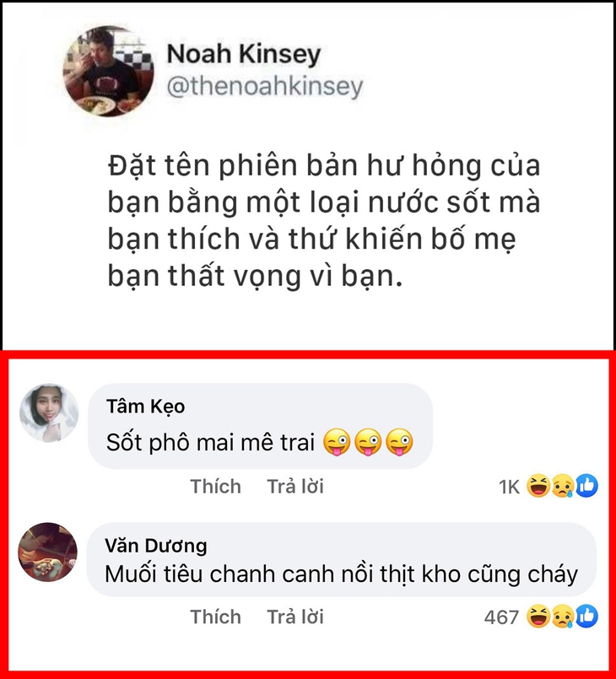Open Tâm Kẹo's avatar photo
Viewport: 616px width, 679px height.
(x=49, y=412)
